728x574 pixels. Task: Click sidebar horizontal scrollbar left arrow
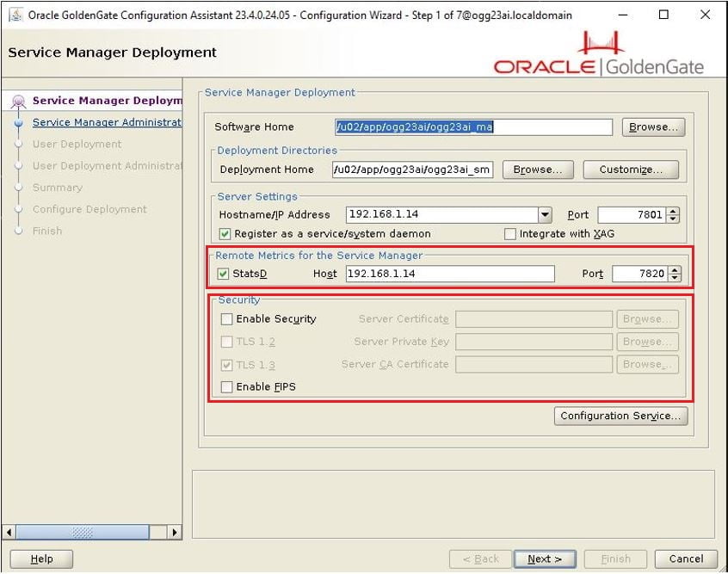pyautogui.click(x=9, y=532)
